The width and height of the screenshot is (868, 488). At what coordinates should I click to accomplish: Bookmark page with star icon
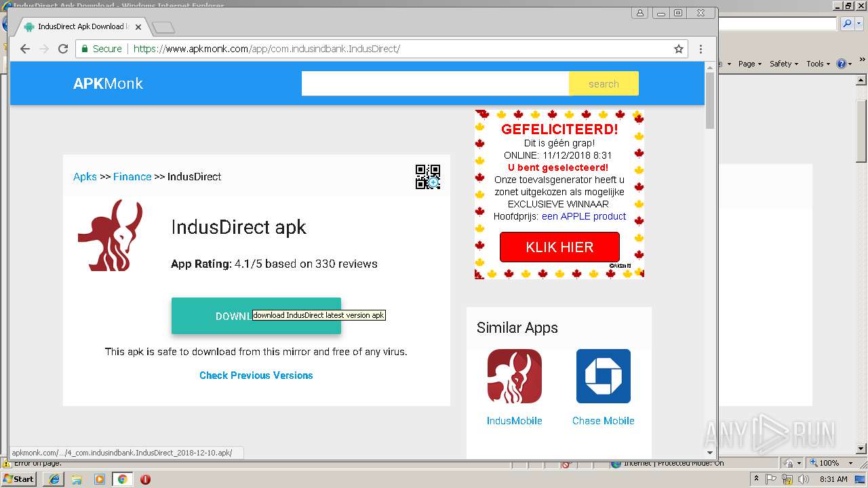(678, 49)
